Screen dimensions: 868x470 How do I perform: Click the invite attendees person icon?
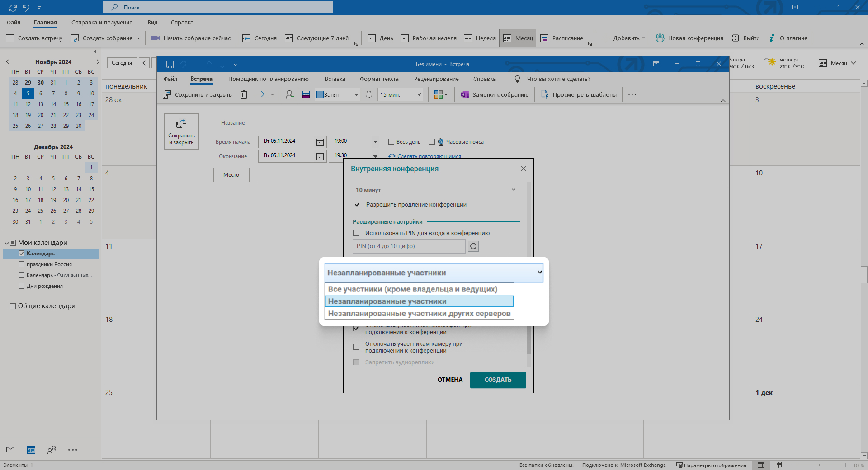(x=289, y=94)
